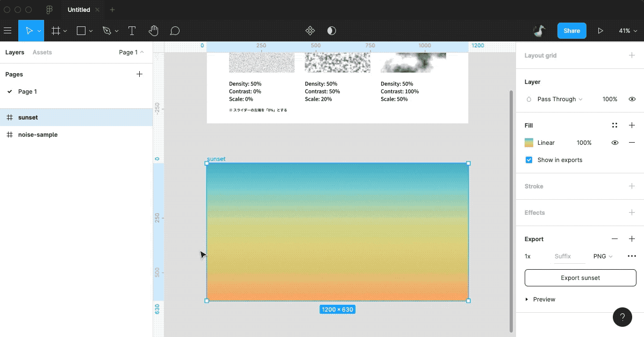This screenshot has width=644, height=337.
Task: Click the Use as mask icon
Action: pyautogui.click(x=332, y=31)
